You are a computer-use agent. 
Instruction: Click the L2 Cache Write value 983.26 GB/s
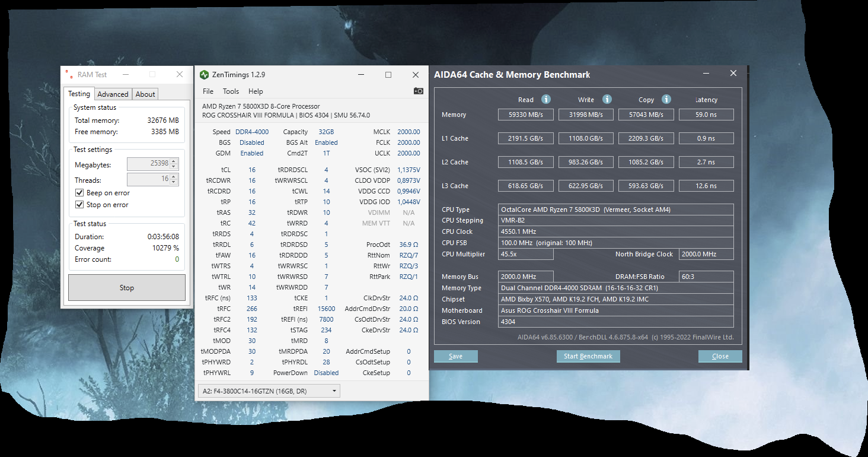pyautogui.click(x=586, y=162)
